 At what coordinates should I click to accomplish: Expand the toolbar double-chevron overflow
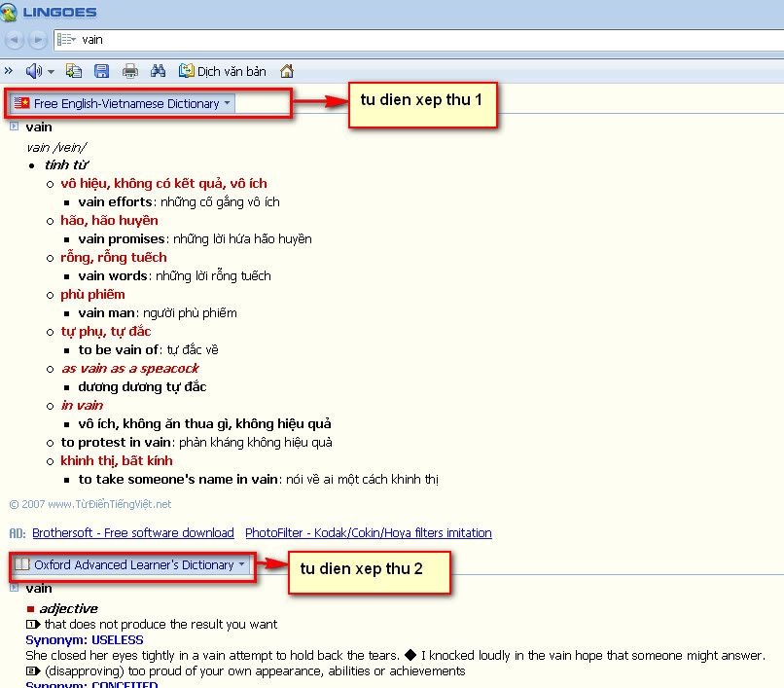point(9,71)
